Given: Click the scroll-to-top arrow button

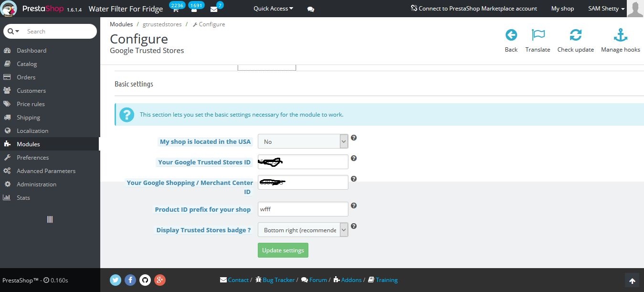Looking at the screenshot, I should [632, 281].
